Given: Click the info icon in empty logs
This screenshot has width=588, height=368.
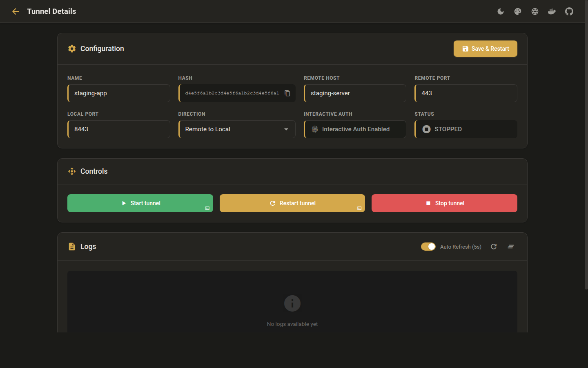Looking at the screenshot, I should [x=292, y=303].
